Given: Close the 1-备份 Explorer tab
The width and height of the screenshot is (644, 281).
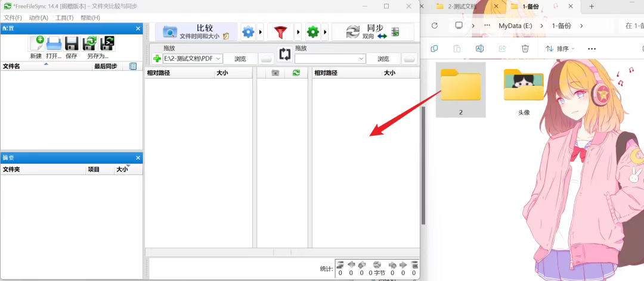Looking at the screenshot, I should (x=571, y=6).
